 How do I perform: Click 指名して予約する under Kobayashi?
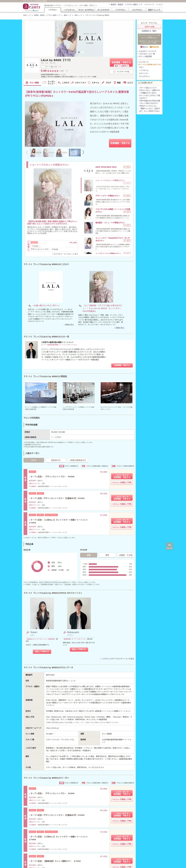click(x=79, y=649)
